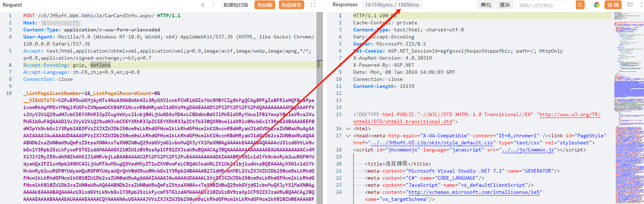Expand the Request panel to fullscreen
Screen dimensions: 644x204
click(313, 5)
